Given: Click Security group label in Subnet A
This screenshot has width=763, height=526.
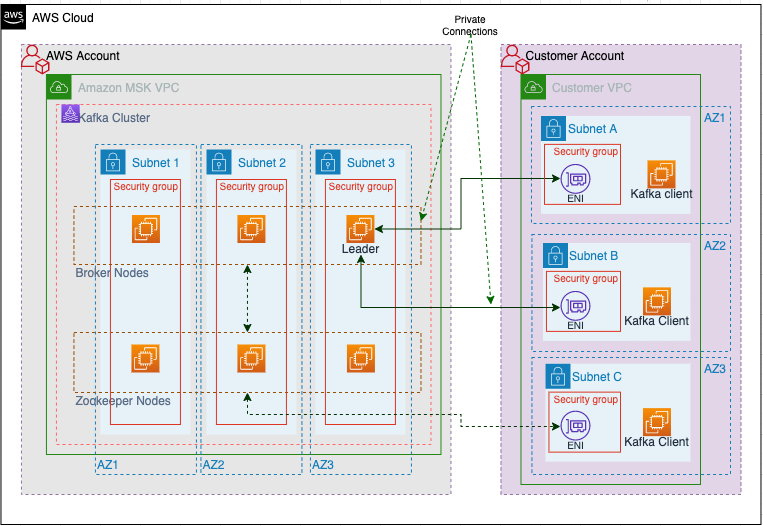Looking at the screenshot, I should (x=586, y=151).
